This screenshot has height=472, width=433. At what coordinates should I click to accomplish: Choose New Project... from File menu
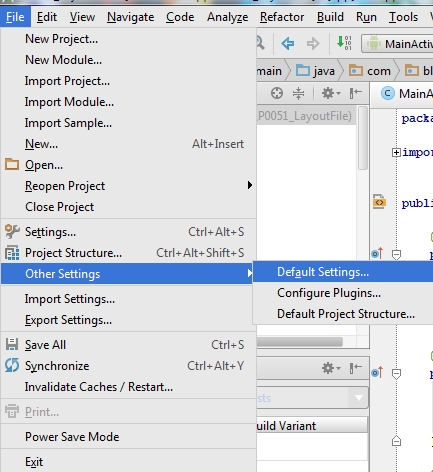(128, 39)
